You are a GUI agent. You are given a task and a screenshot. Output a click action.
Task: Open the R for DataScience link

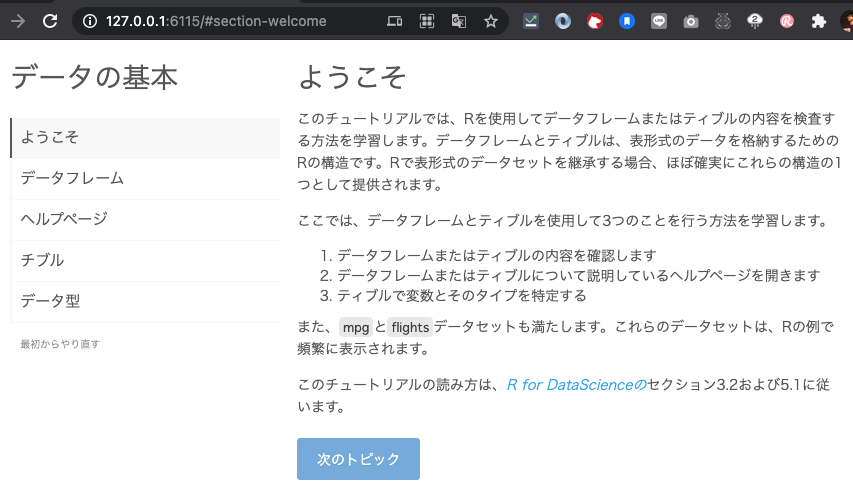576,385
